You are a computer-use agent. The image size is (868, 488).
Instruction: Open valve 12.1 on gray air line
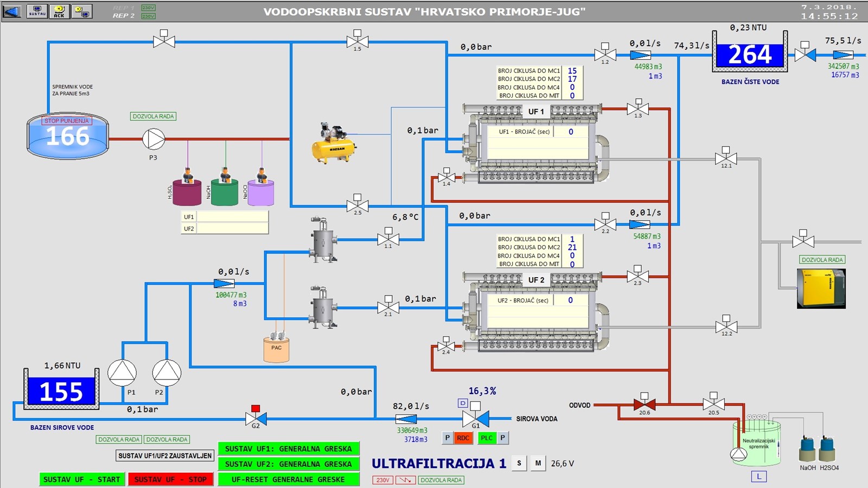pos(726,159)
